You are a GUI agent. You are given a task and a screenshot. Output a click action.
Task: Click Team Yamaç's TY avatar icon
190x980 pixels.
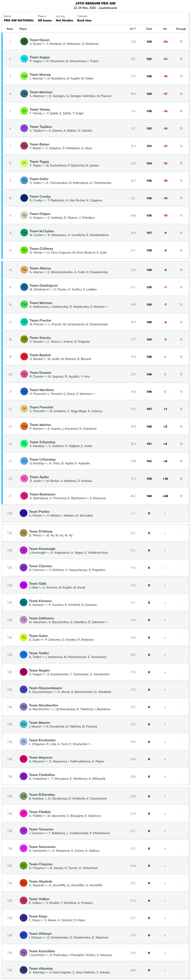pyautogui.click(x=24, y=111)
